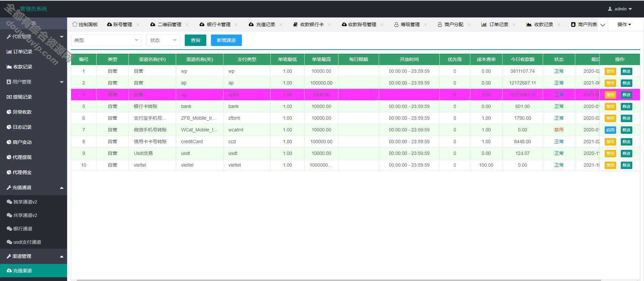The width and height of the screenshot is (644, 281).
Task: Click the 充值渠道 cloud icon in sidebar
Action: click(x=9, y=271)
